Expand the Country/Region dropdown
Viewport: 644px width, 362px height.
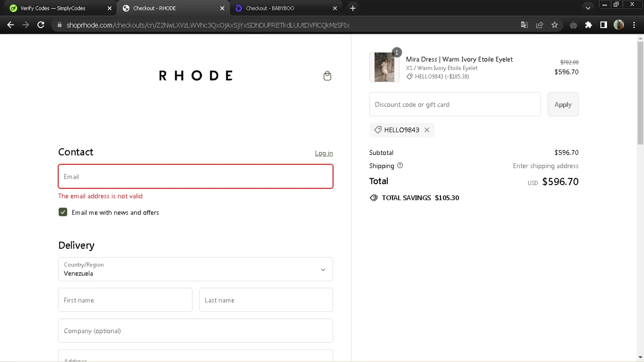coord(195,269)
